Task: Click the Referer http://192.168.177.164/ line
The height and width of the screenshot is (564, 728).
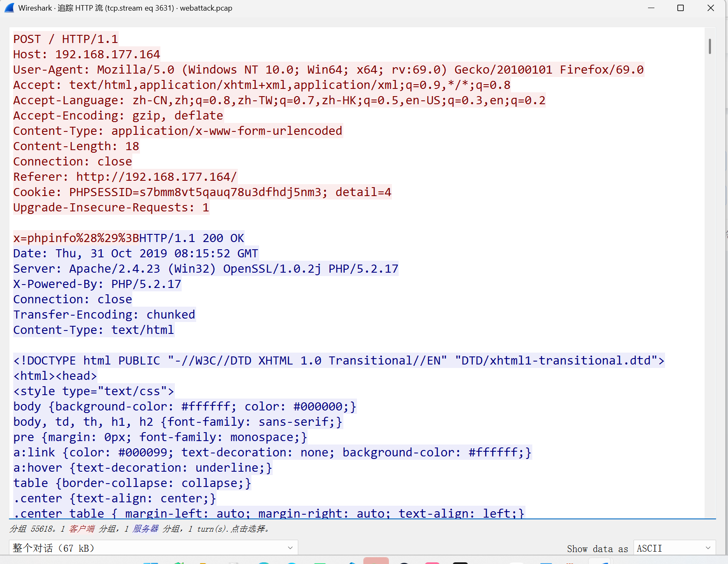Action: coord(125,177)
